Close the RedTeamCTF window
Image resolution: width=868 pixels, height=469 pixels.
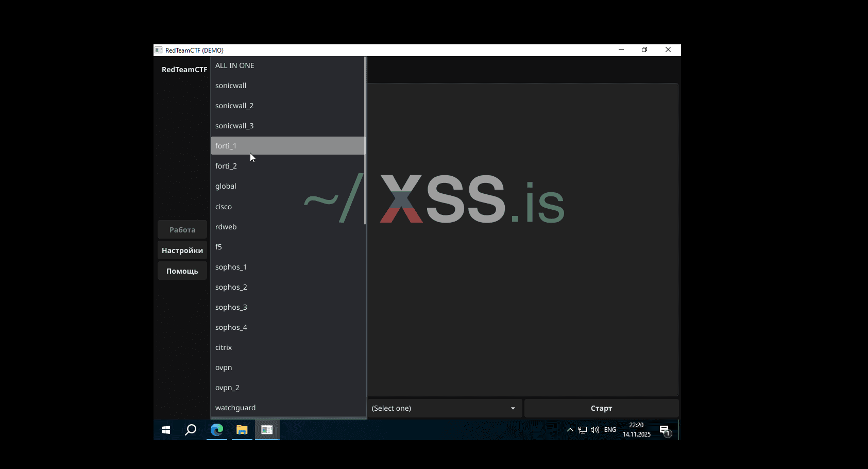coord(668,50)
